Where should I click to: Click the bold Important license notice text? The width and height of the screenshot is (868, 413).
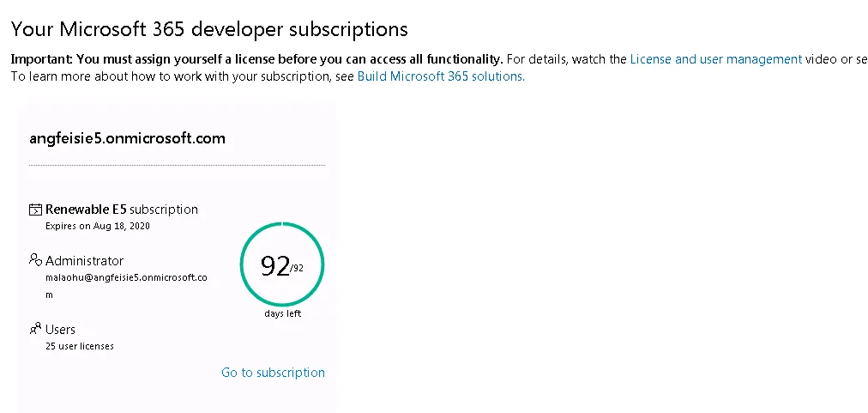click(x=256, y=59)
